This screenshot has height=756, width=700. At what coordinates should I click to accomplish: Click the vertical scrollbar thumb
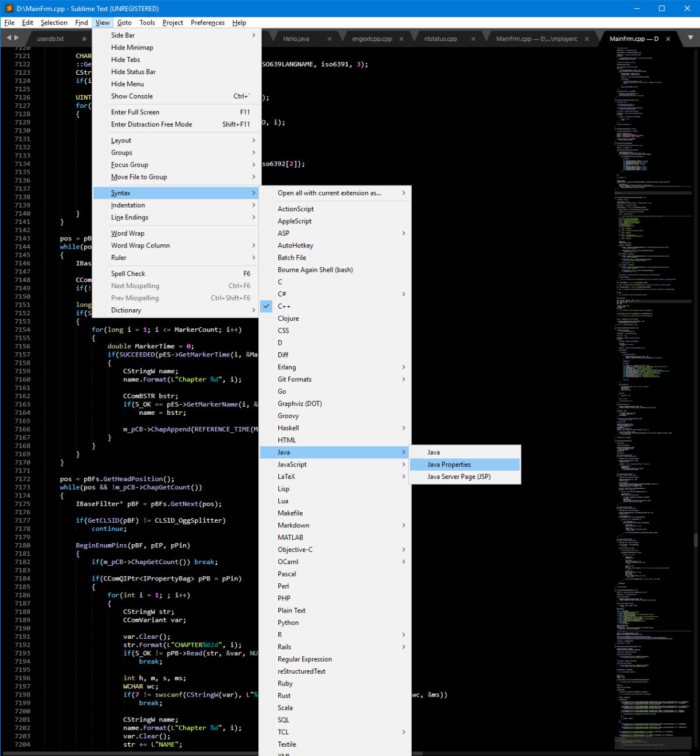695,540
